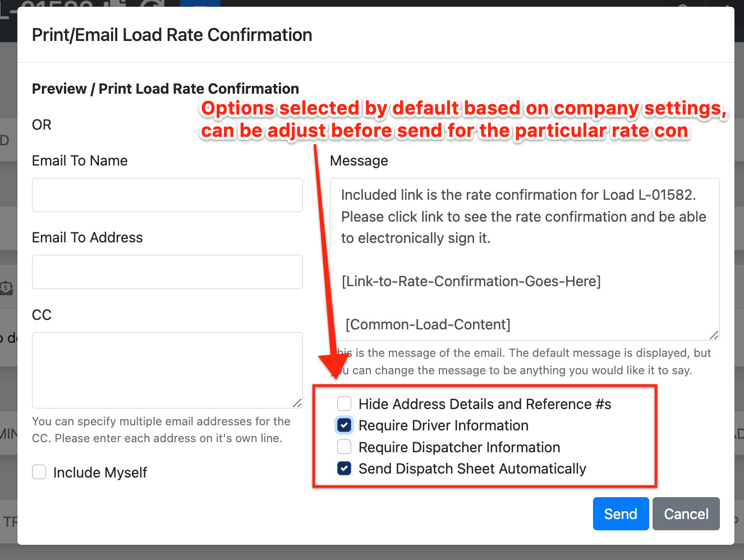
Task: Uncheck "Require Driver Information"
Action: [x=344, y=425]
